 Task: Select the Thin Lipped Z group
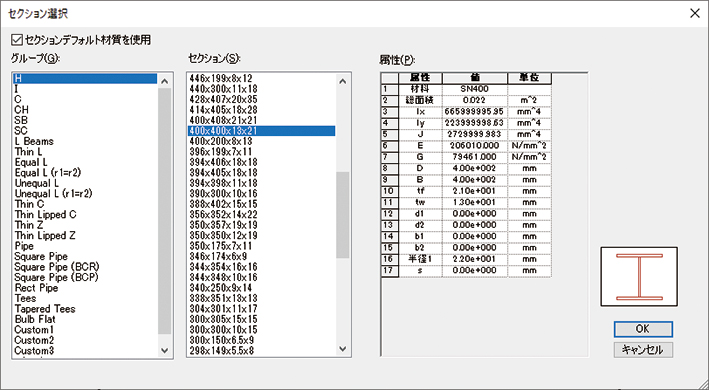click(85, 235)
